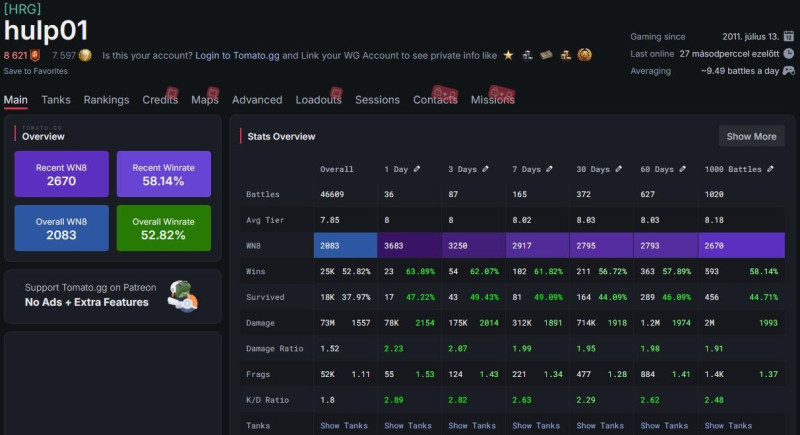Click the Stats Overview heading
800x435 pixels.
tap(281, 136)
